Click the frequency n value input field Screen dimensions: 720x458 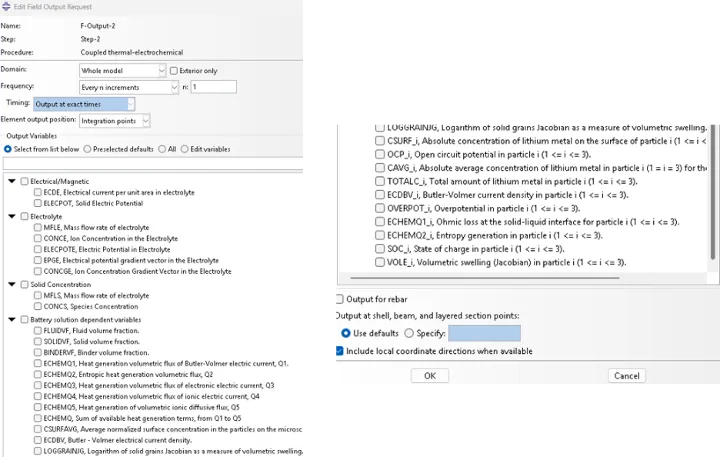click(x=214, y=87)
